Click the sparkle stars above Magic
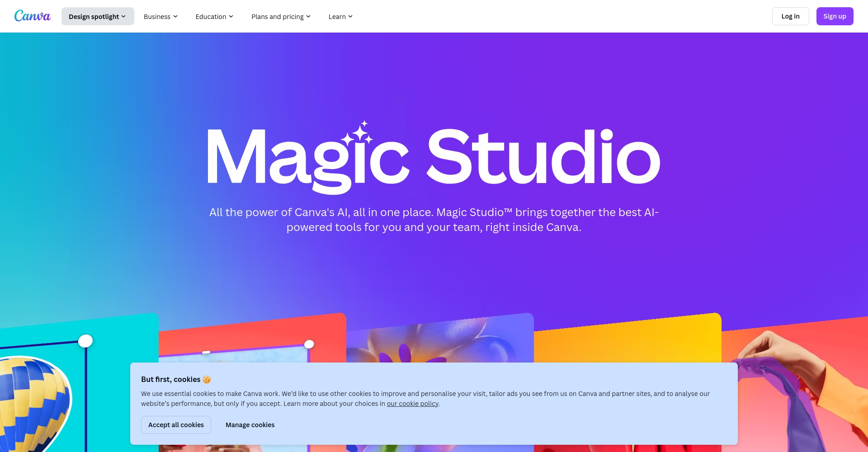 pos(358,133)
